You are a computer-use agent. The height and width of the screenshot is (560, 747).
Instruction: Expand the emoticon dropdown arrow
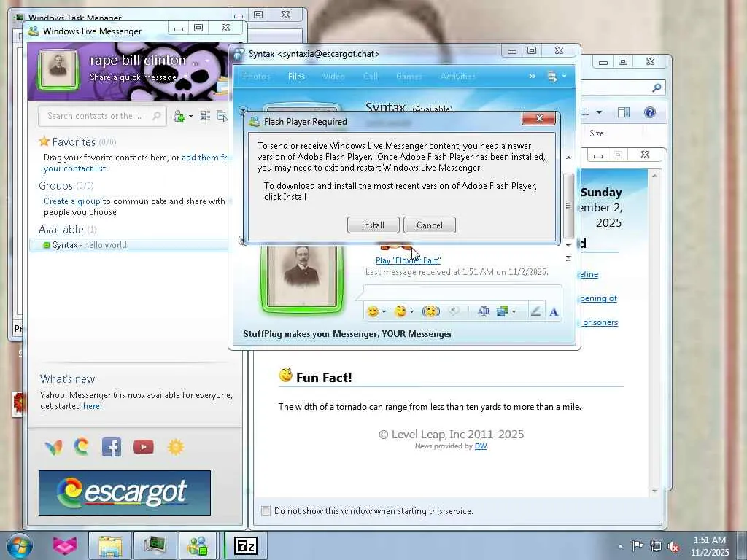click(384, 312)
